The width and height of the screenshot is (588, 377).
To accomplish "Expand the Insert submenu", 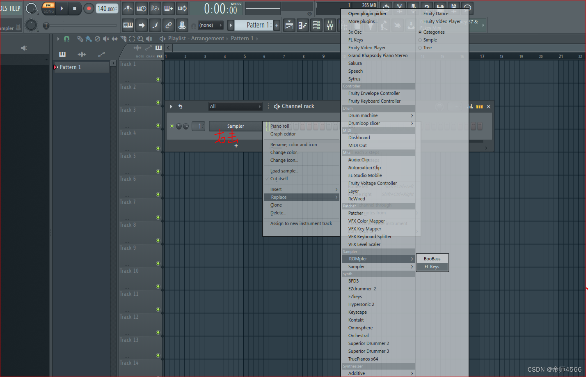I will pyautogui.click(x=302, y=189).
